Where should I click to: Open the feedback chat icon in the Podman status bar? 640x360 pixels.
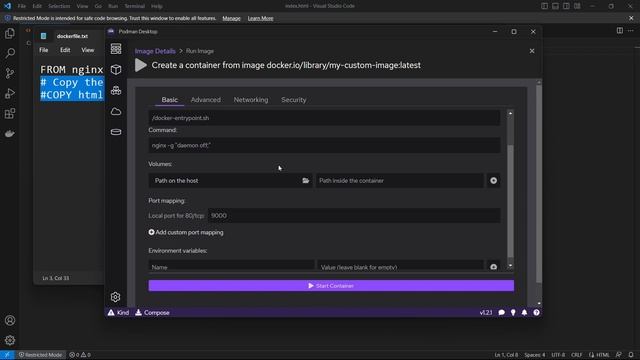pos(502,313)
